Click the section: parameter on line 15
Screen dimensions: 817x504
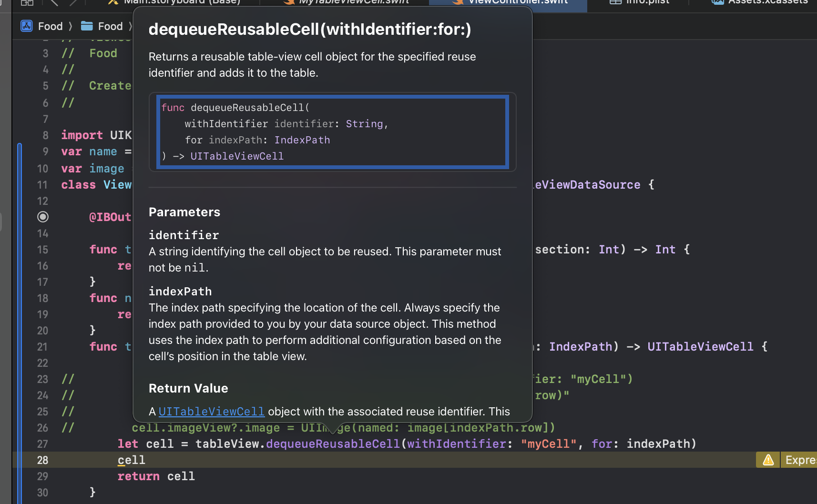[x=562, y=250]
